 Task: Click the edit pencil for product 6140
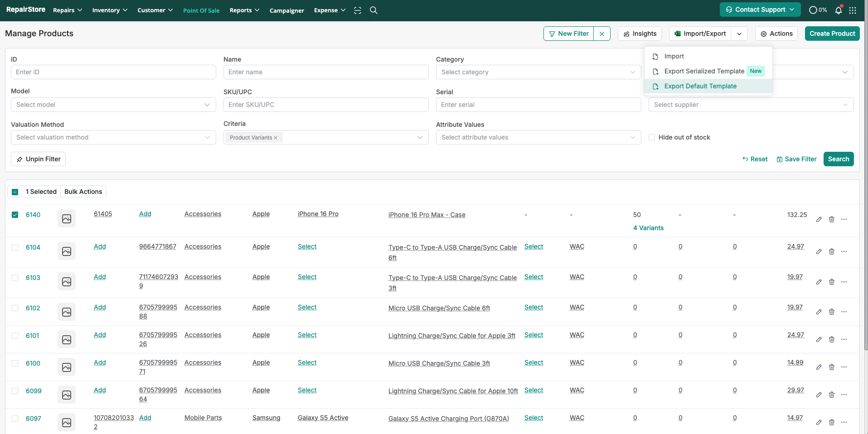819,219
